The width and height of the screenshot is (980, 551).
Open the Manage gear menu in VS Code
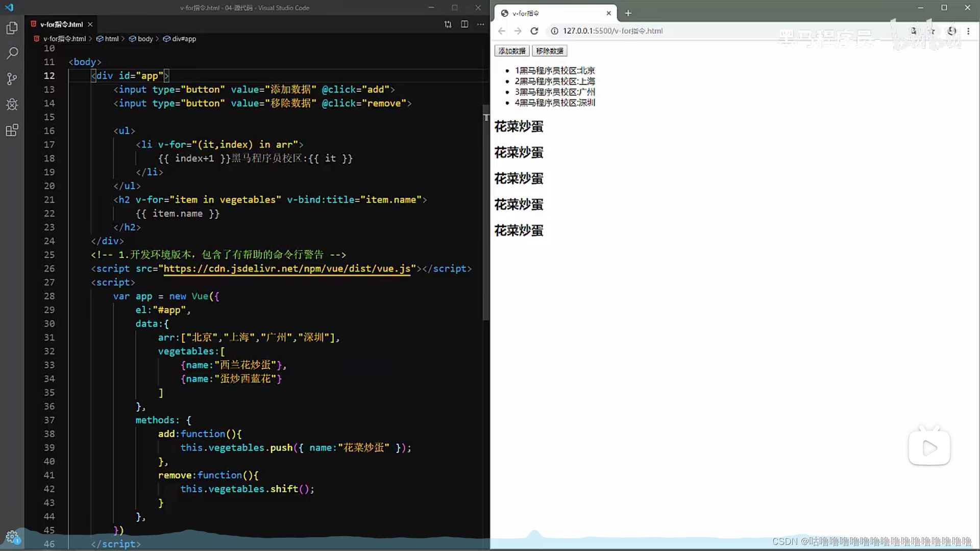12,537
